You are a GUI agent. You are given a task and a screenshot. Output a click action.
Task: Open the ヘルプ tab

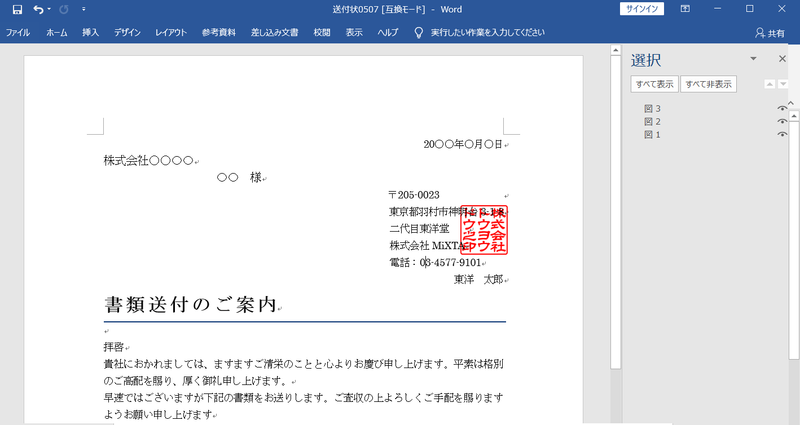point(388,33)
